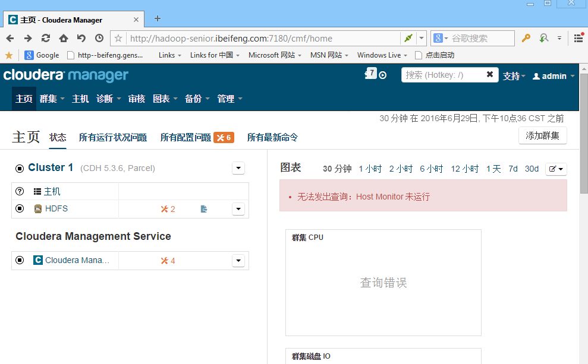The width and height of the screenshot is (588, 364).
Task: Open the password key icon in toolbar
Action: pos(526,38)
